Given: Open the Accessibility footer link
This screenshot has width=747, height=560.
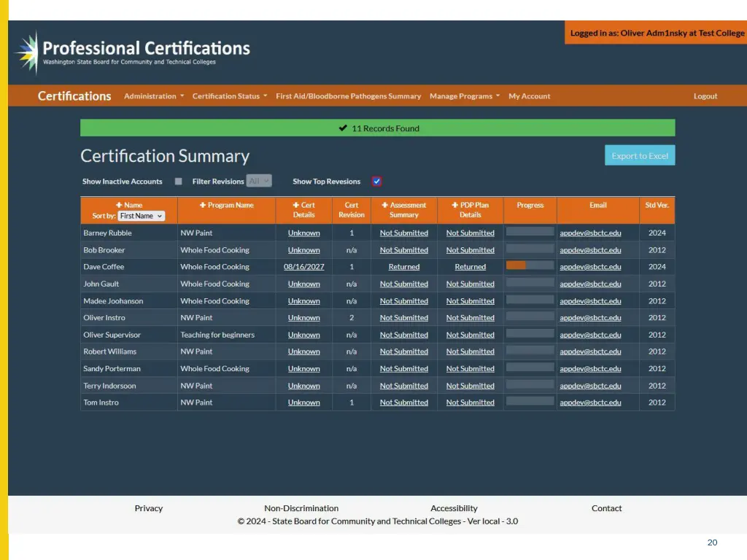Looking at the screenshot, I should point(454,508).
